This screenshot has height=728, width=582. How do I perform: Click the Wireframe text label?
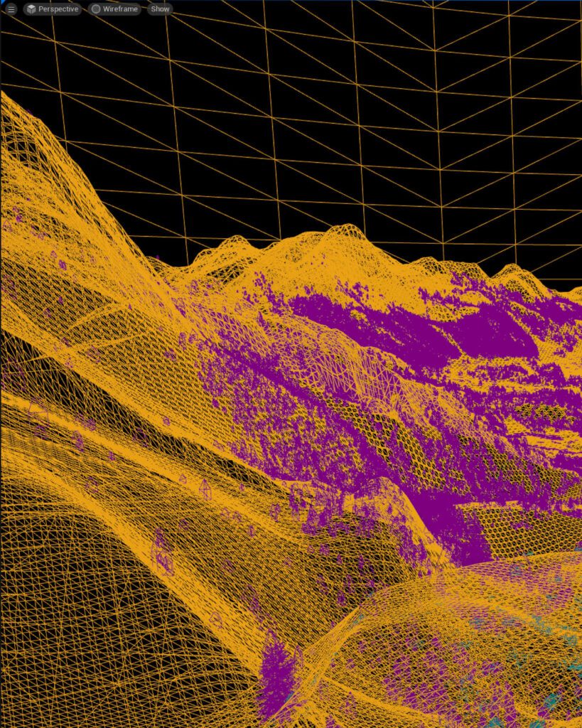point(120,9)
